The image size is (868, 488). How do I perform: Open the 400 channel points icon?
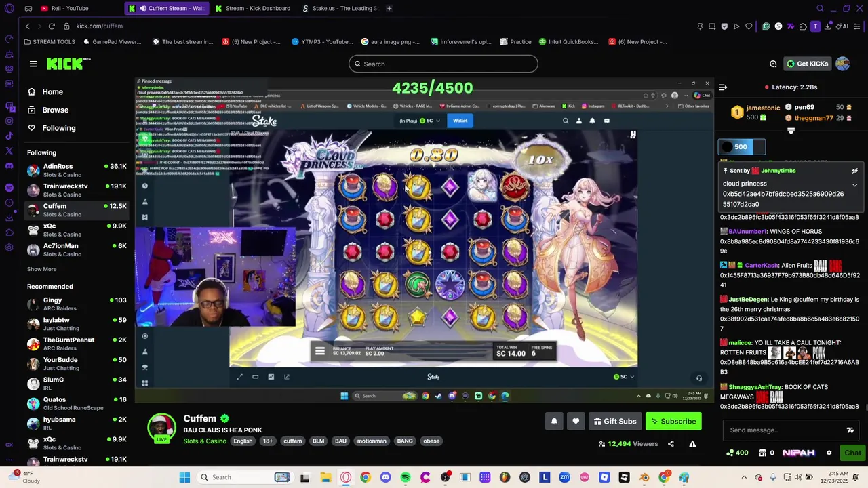point(736,453)
